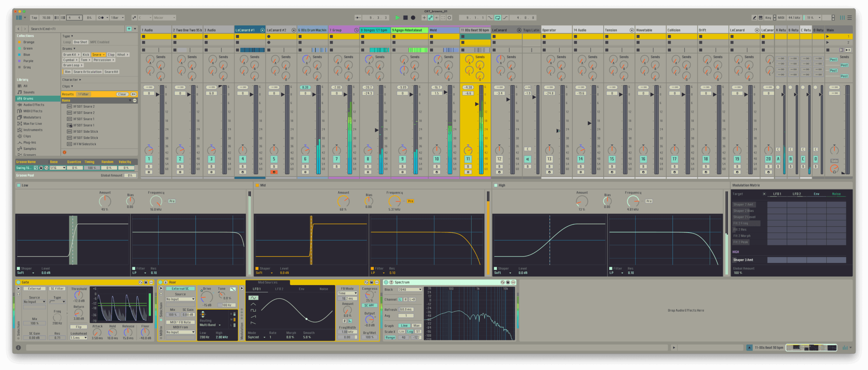The image size is (868, 370).
Task: Arm track 11 for recording
Action: point(468,172)
